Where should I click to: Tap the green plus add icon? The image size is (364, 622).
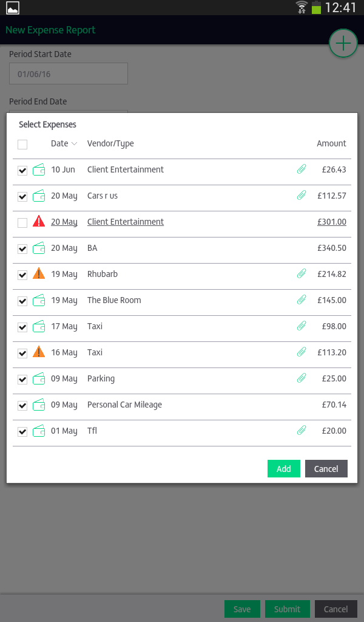343,43
